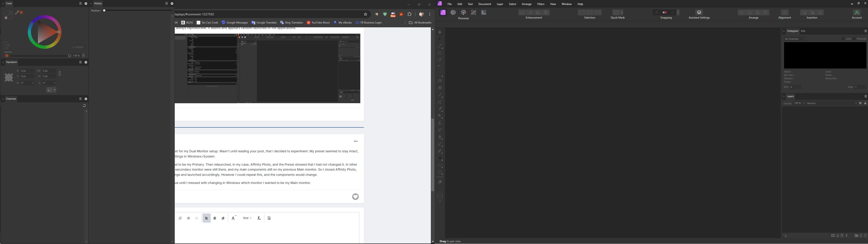Open Assistant Settings
Viewport: 868px width, 244px height.
pos(699,12)
